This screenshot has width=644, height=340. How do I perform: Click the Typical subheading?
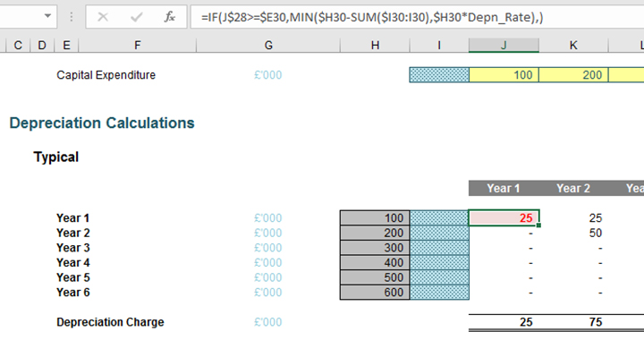[x=55, y=157]
